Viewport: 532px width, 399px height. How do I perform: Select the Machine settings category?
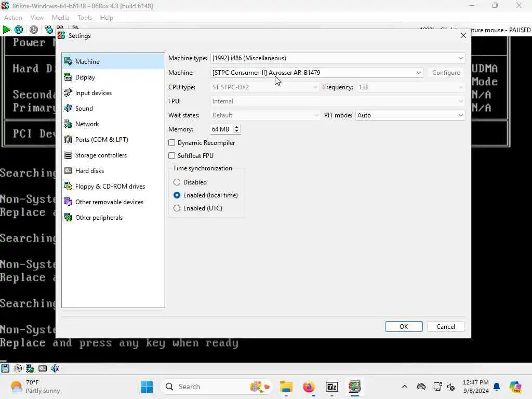tap(113, 62)
